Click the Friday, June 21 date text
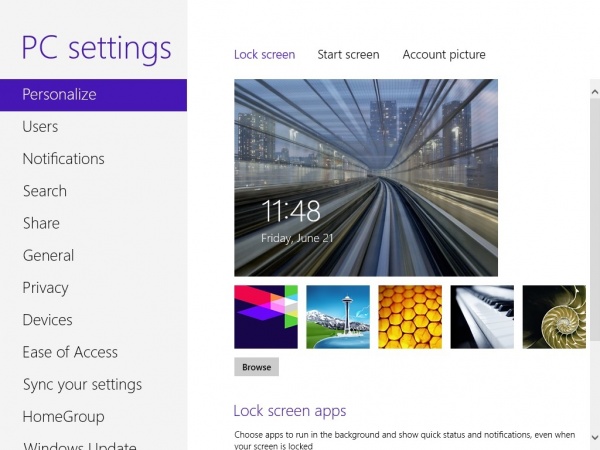Viewport: 600px width, 450px height. click(297, 238)
